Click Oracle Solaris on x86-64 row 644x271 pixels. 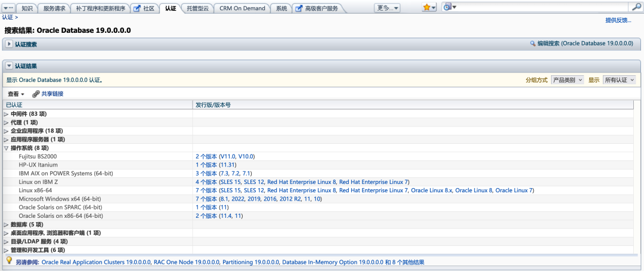[318, 216]
